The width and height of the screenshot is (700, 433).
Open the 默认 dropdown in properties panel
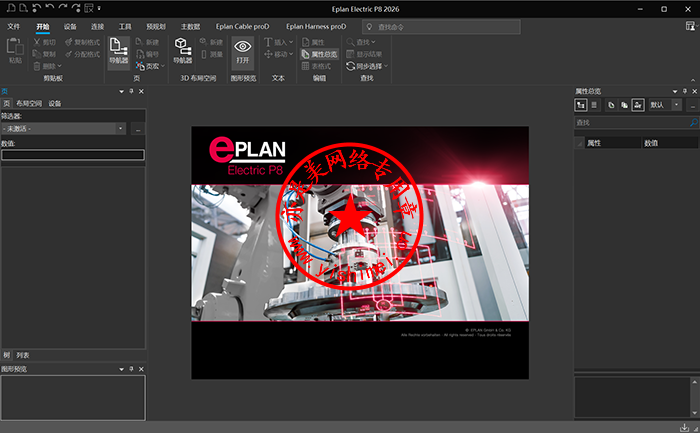[676, 104]
